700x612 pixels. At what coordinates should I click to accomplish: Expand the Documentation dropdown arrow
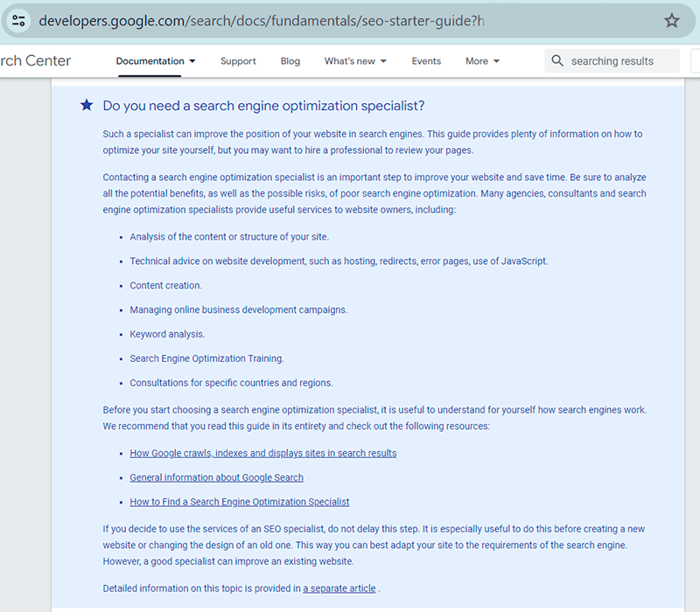(x=192, y=61)
